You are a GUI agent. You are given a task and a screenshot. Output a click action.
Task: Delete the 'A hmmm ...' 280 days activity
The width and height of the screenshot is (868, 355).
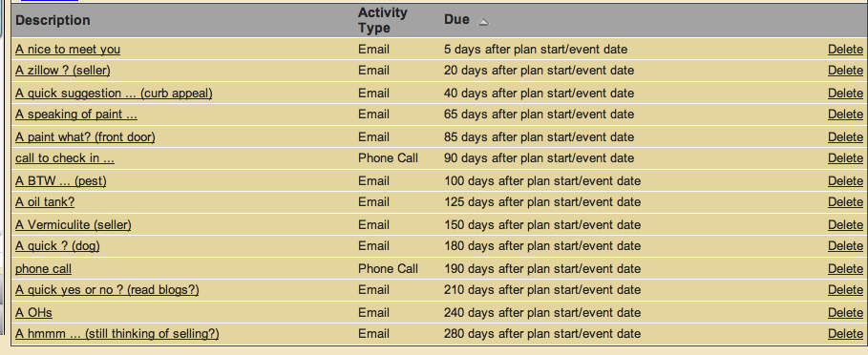click(x=845, y=333)
